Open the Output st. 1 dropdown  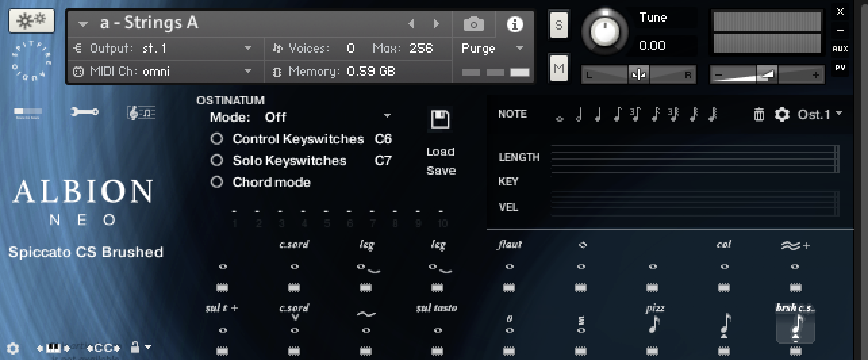pyautogui.click(x=248, y=49)
